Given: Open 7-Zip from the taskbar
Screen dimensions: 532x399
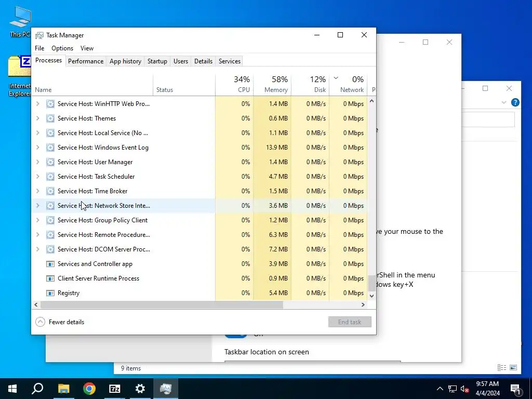Looking at the screenshot, I should point(115,389).
